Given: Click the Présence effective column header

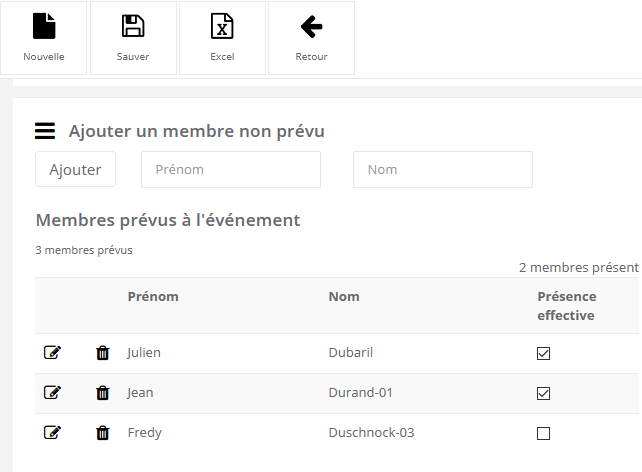Looking at the screenshot, I should pyautogui.click(x=567, y=306).
